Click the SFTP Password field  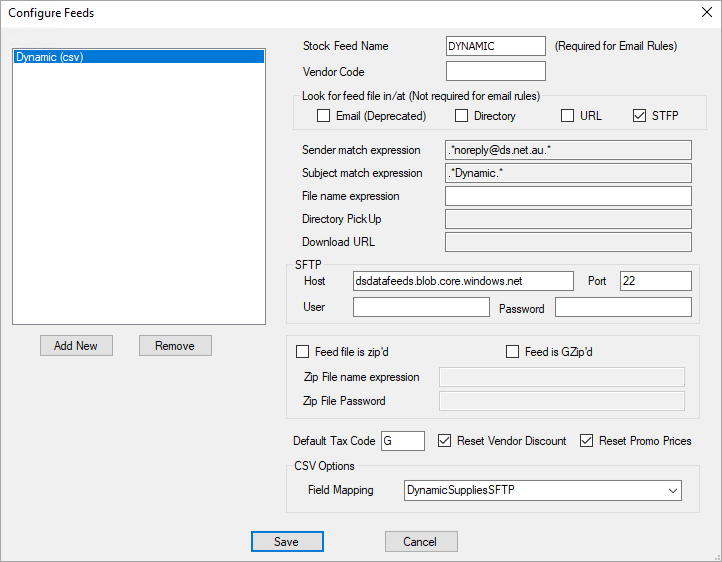tap(623, 307)
